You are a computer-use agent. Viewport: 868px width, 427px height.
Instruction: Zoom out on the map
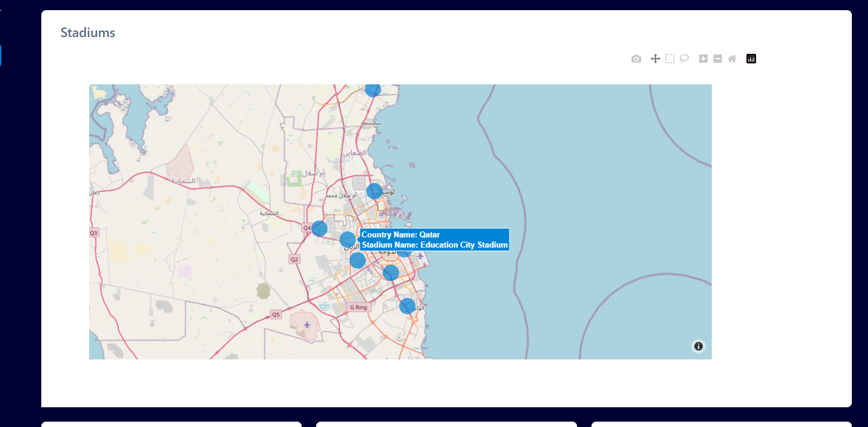[717, 58]
